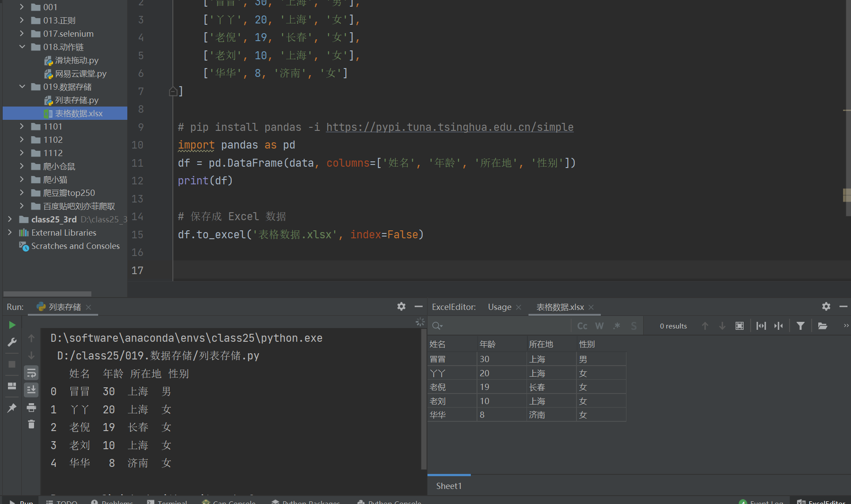Click the green Rerun button in Run panel
The width and height of the screenshot is (851, 504).
click(12, 325)
